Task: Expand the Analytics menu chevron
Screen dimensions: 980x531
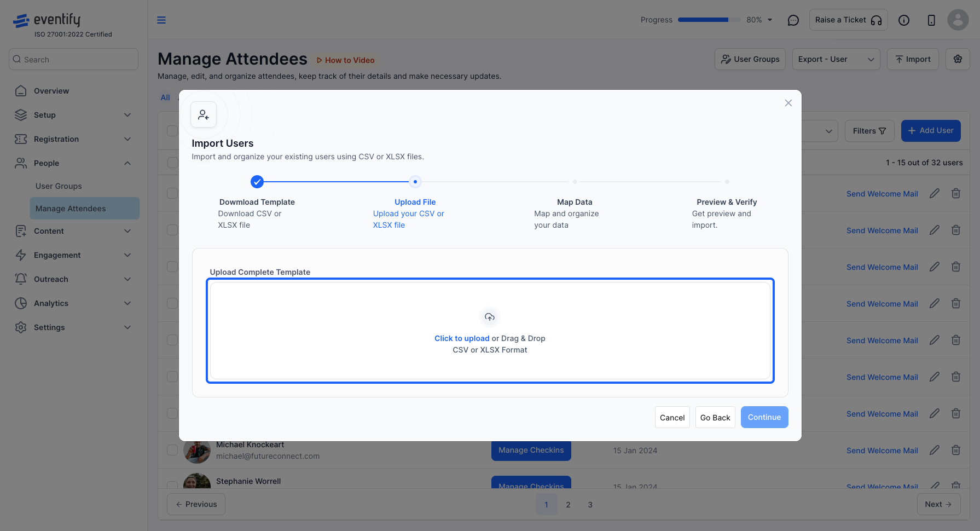Action: click(127, 303)
